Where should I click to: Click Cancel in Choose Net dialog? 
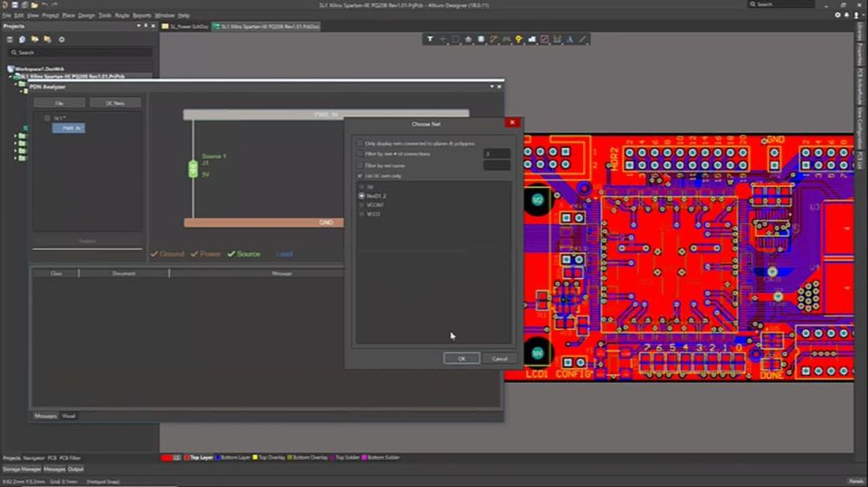coord(499,359)
